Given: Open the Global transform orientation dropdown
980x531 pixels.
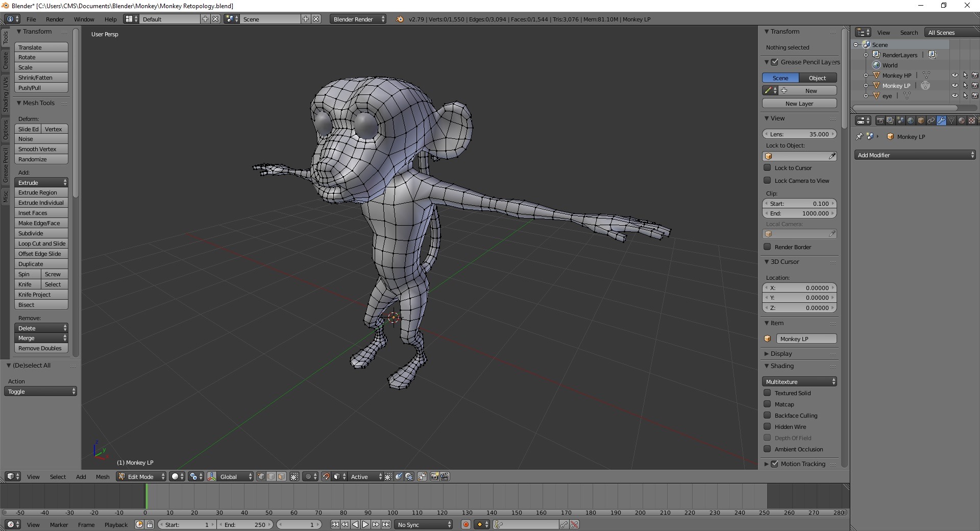Looking at the screenshot, I should click(x=235, y=476).
